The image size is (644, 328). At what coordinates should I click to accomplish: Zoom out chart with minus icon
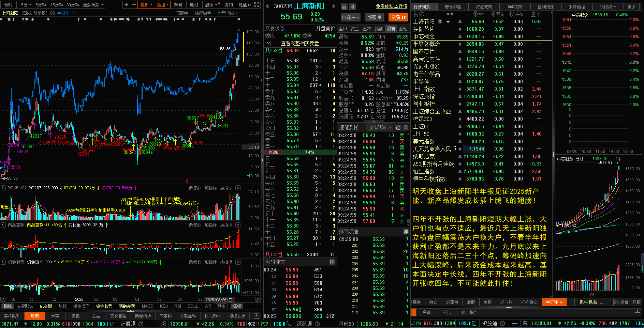click(x=133, y=5)
